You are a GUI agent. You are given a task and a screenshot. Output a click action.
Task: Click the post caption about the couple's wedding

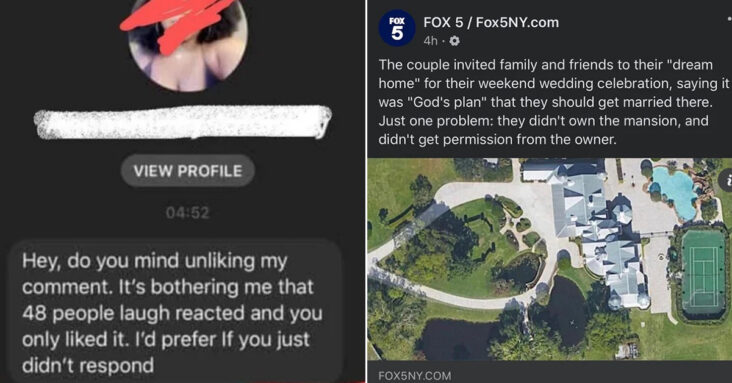pos(553,102)
